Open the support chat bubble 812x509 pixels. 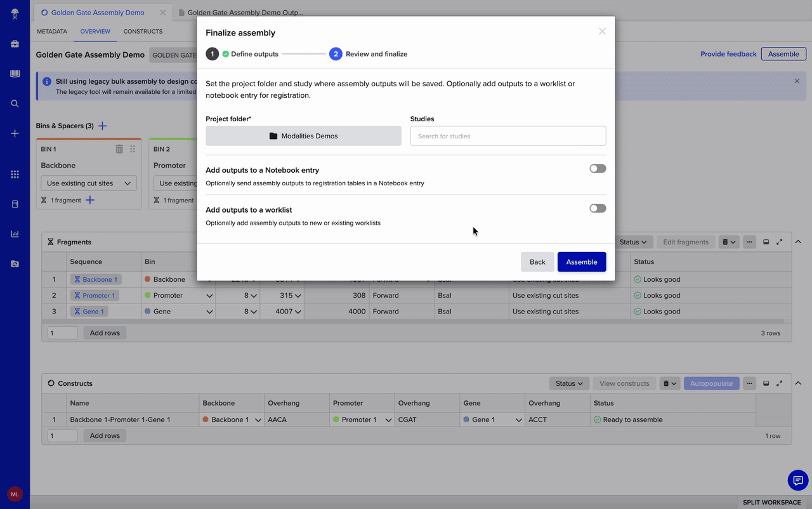click(x=798, y=480)
